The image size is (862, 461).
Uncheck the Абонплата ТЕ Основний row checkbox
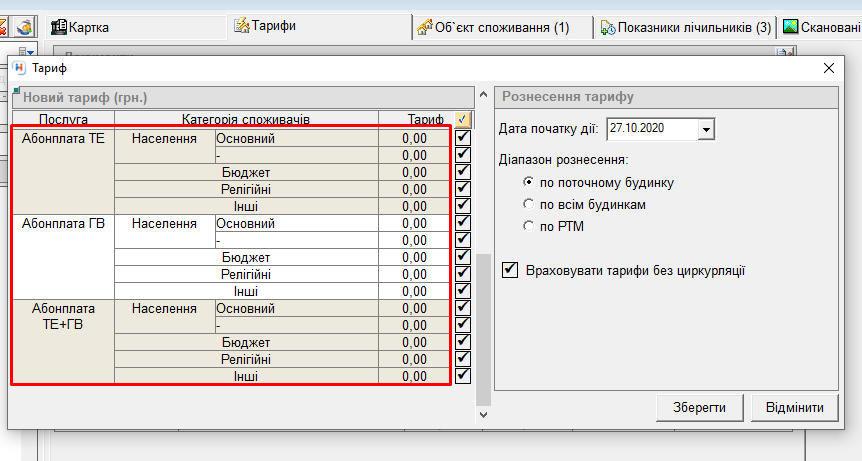[462, 139]
